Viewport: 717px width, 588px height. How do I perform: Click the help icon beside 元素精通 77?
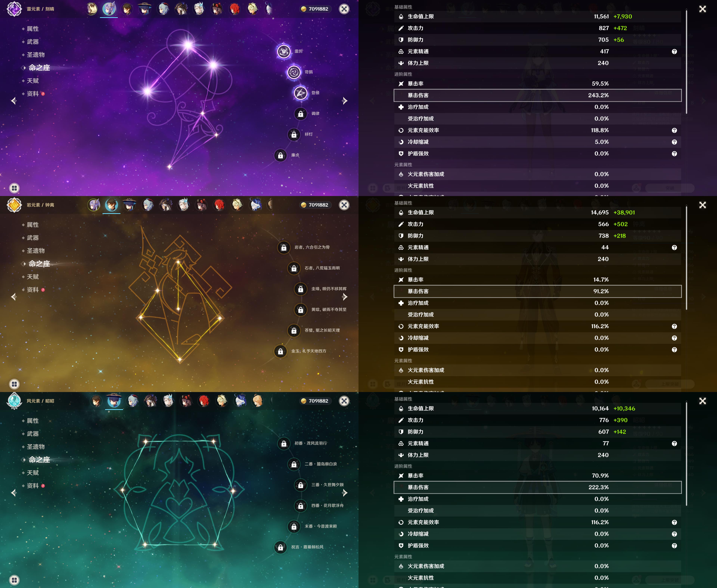[674, 444]
